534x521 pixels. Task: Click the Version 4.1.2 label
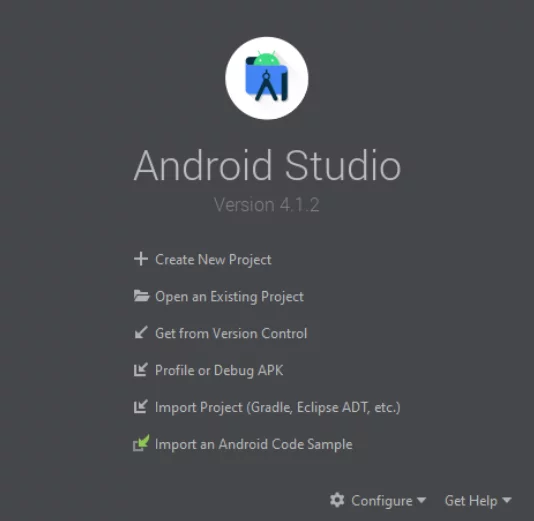click(267, 205)
